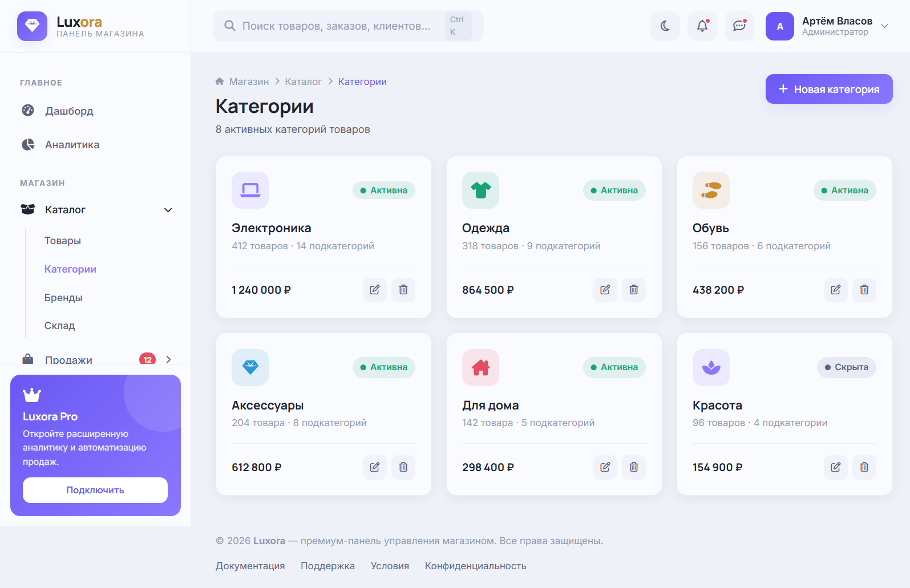Focus the search field for товаров, заказов

348,26
